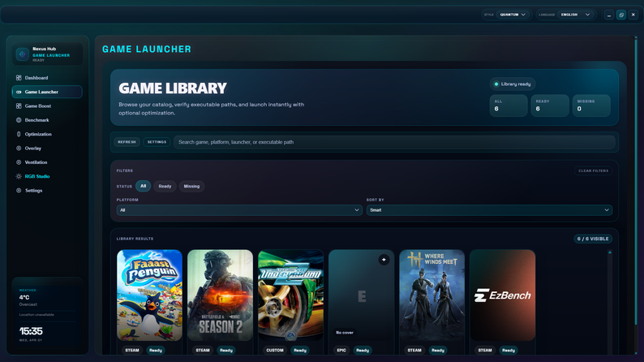Click the Refresh button
Image resolution: width=644 pixels, height=362 pixels.
point(127,142)
